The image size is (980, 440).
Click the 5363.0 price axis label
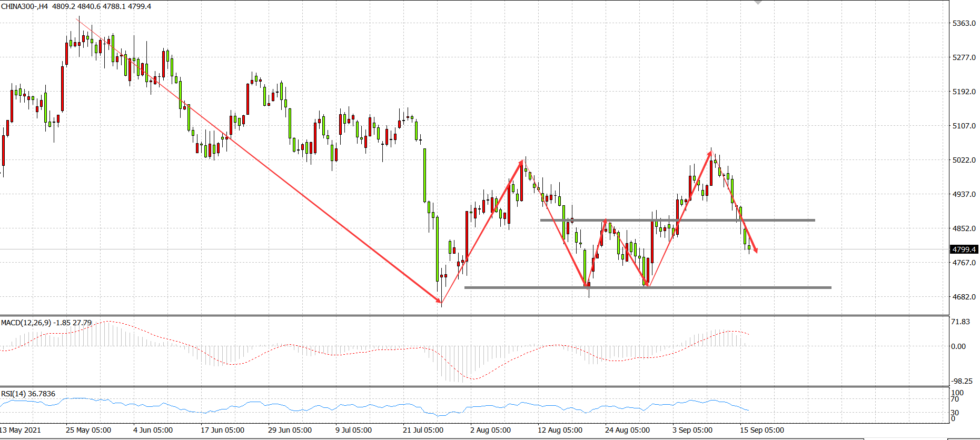click(964, 23)
